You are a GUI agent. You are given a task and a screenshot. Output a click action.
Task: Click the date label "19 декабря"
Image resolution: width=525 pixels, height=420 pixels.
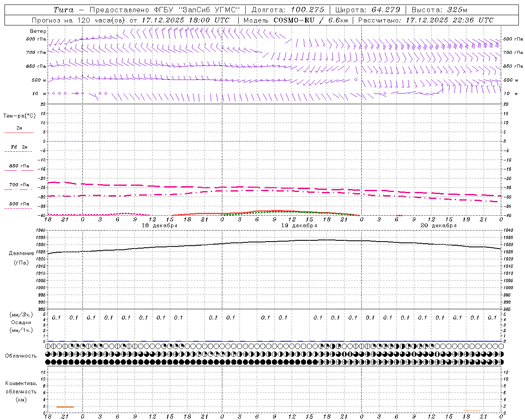click(299, 226)
